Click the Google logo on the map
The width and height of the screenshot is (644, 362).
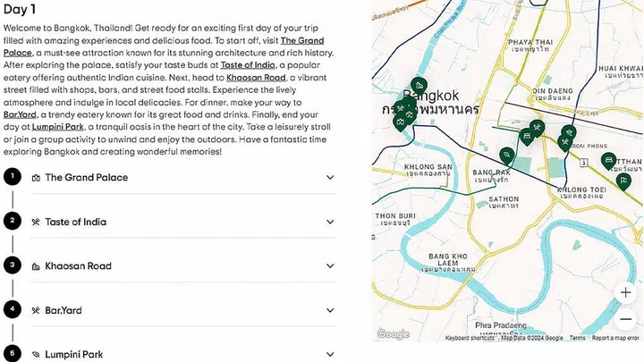coord(393,334)
